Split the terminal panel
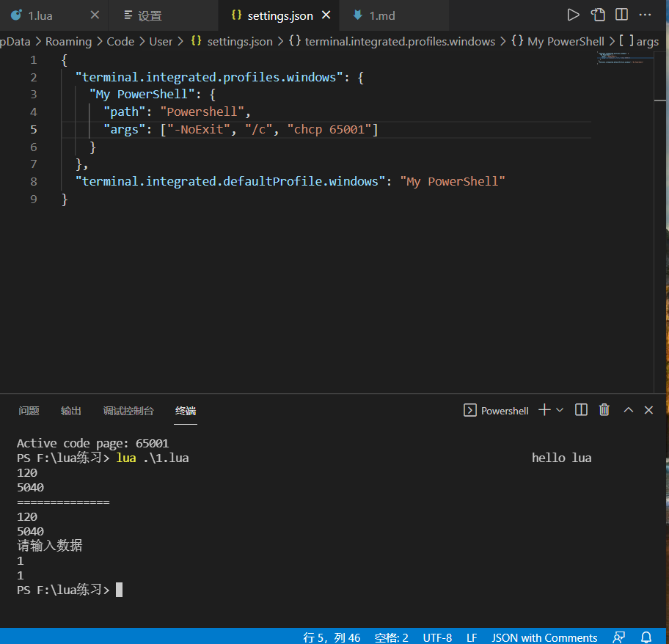 [x=581, y=410]
